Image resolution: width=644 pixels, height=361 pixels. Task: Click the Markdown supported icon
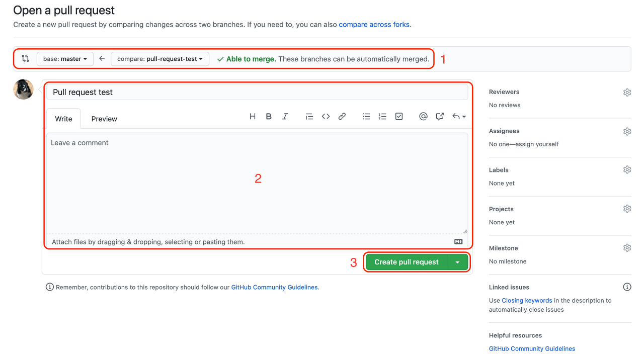[458, 242]
